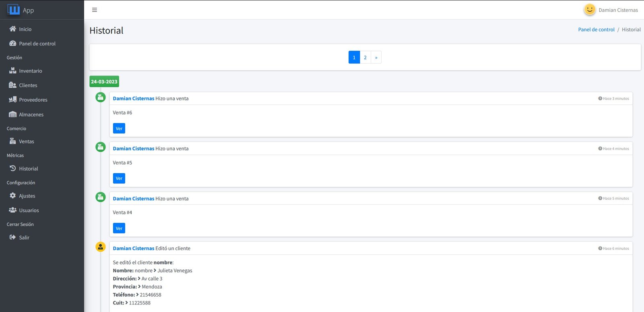Click the 'Hace 3 minutos' timestamp
The height and width of the screenshot is (312, 644).
(616, 99)
